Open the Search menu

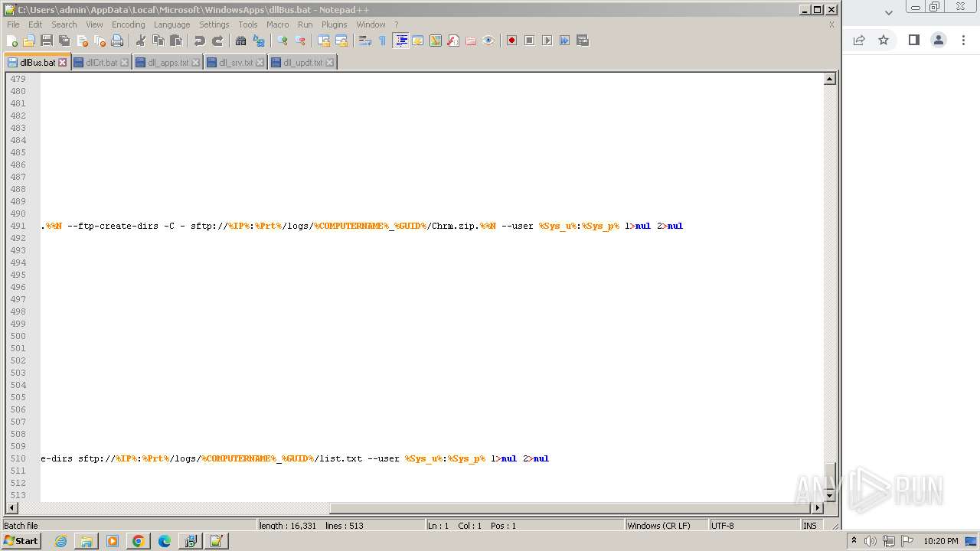[x=64, y=24]
